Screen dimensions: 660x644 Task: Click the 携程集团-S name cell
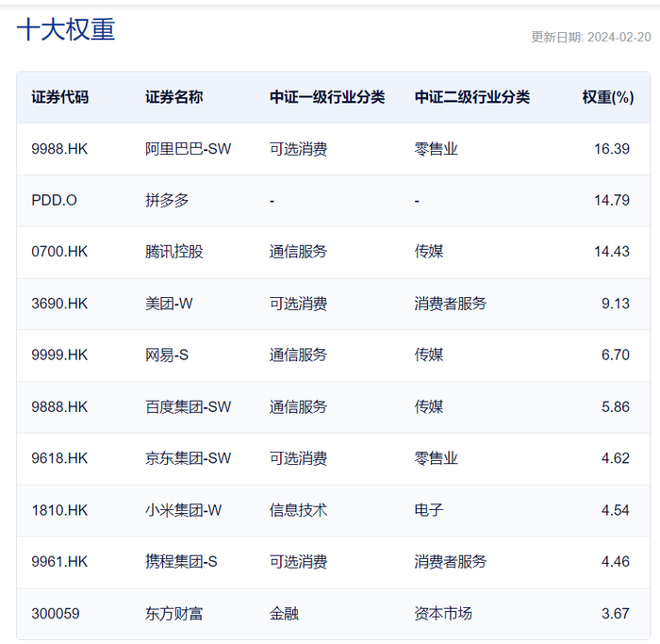181,562
